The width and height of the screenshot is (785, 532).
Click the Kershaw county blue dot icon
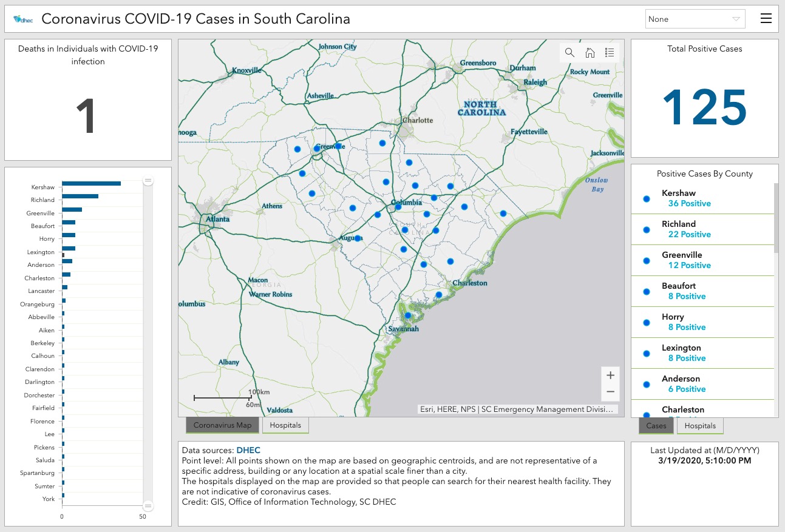pyautogui.click(x=646, y=198)
